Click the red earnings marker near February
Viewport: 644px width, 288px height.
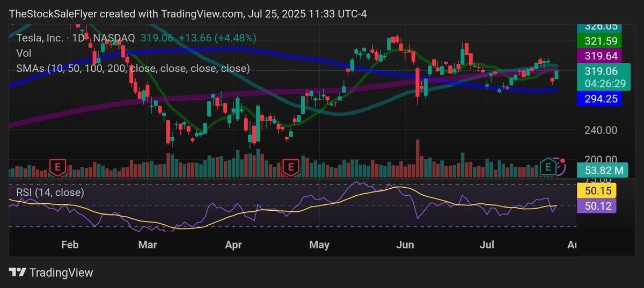click(57, 167)
